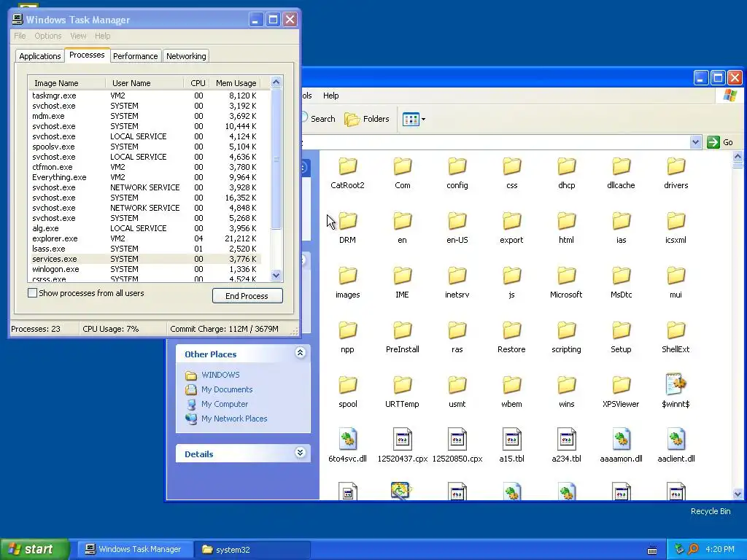Click process list scroll down arrow
This screenshot has width=747, height=560.
click(x=276, y=275)
